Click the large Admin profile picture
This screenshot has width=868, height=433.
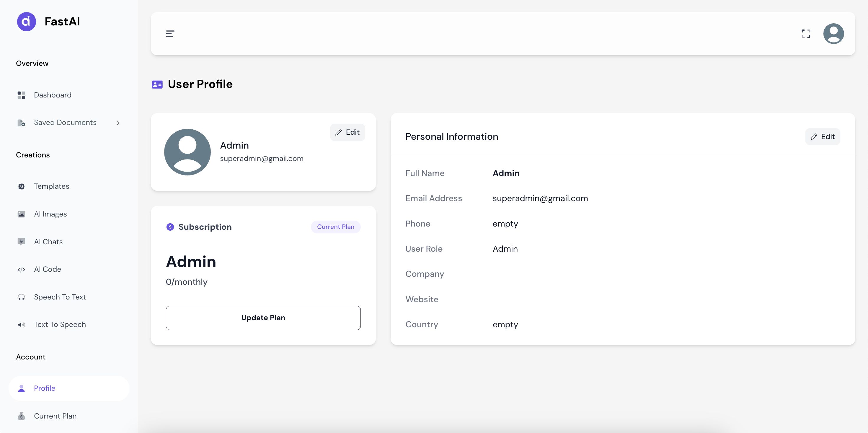pos(187,152)
